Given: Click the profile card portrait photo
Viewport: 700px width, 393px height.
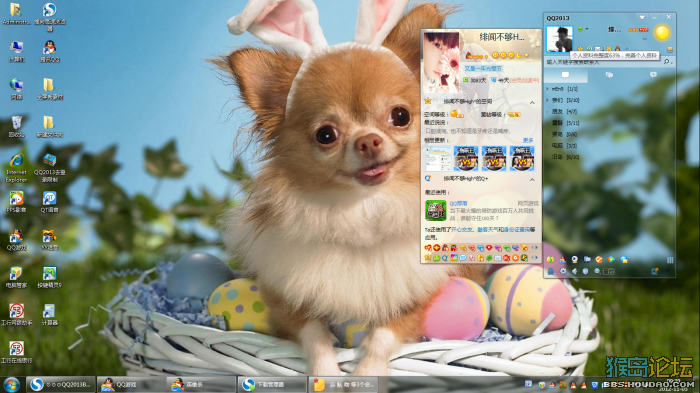Looking at the screenshot, I should click(441, 62).
